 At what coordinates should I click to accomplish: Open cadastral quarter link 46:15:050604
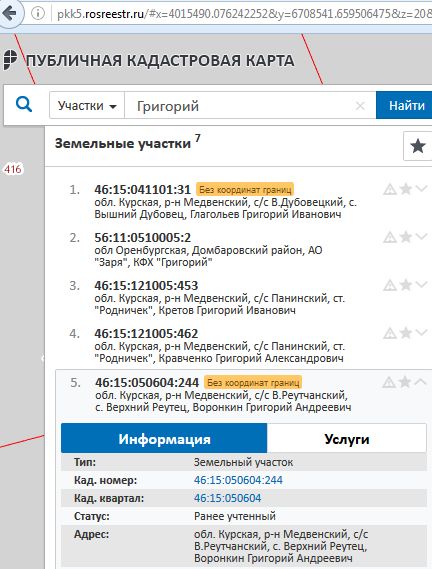(227, 498)
